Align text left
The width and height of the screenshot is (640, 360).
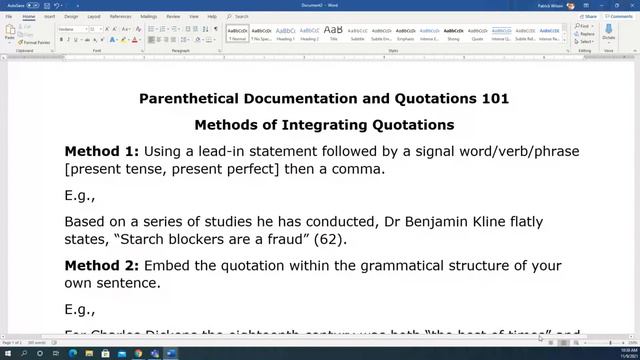[x=151, y=40]
